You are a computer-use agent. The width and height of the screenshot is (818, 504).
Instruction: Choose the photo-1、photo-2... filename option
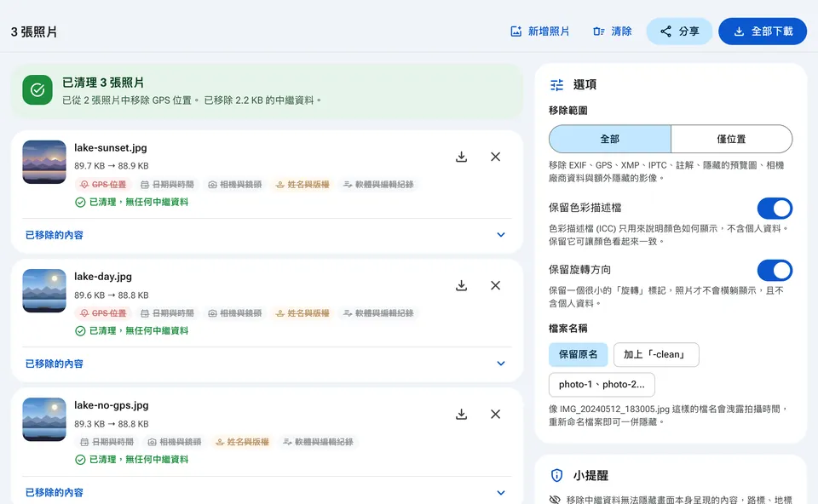click(x=602, y=385)
